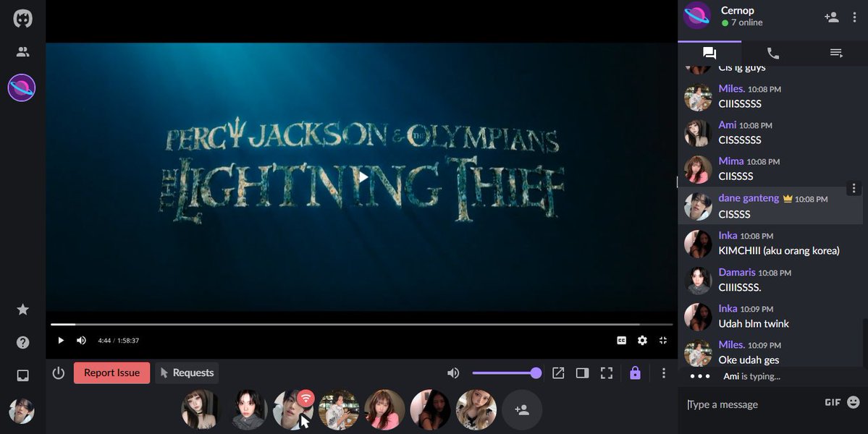This screenshot has width=868, height=434.
Task: Enter fullscreen mode from the toolbar
Action: pyautogui.click(x=607, y=373)
